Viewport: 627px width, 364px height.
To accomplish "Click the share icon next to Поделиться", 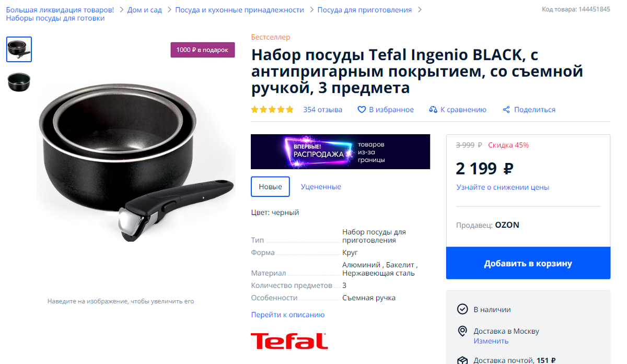I will tap(506, 110).
